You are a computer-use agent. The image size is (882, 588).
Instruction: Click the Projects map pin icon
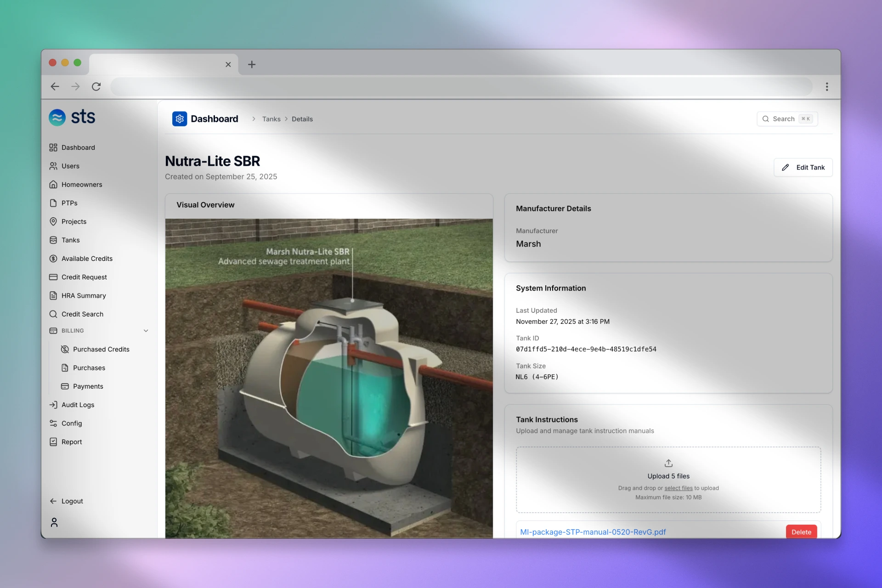coord(53,221)
